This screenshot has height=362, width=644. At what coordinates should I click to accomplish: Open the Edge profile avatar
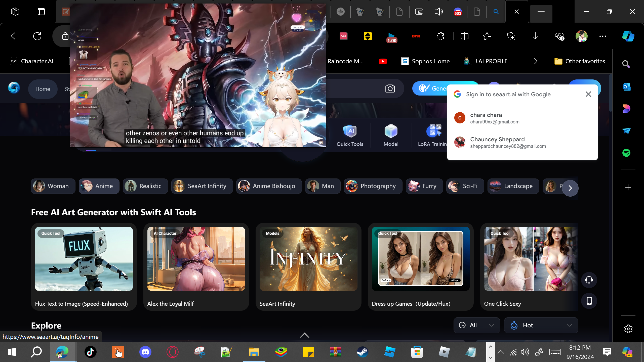click(581, 36)
